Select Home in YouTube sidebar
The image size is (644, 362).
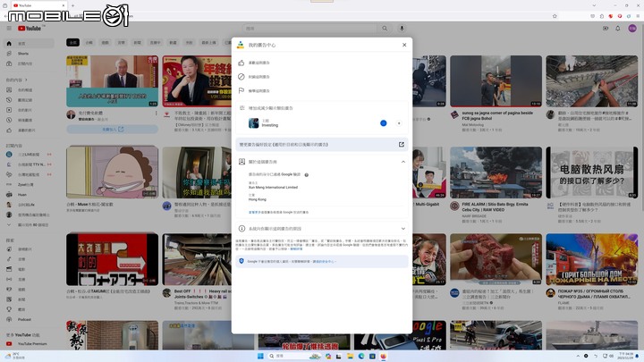pos(29,44)
